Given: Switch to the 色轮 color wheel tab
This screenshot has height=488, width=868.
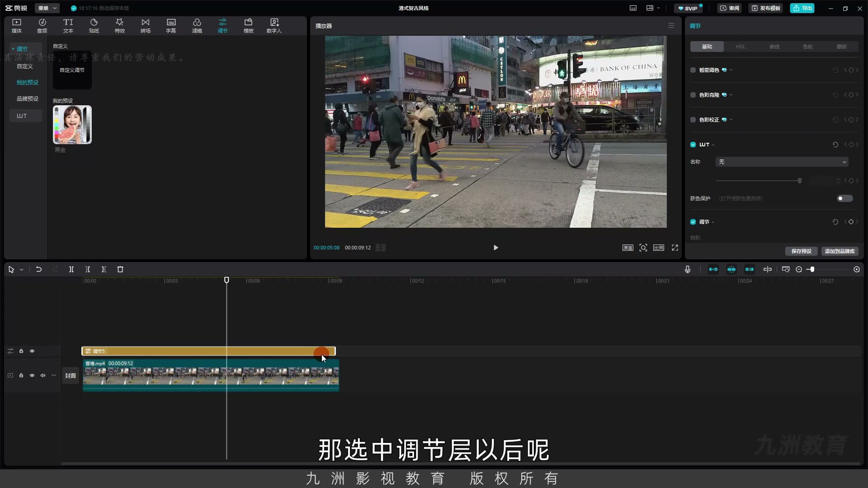Looking at the screenshot, I should [x=808, y=47].
